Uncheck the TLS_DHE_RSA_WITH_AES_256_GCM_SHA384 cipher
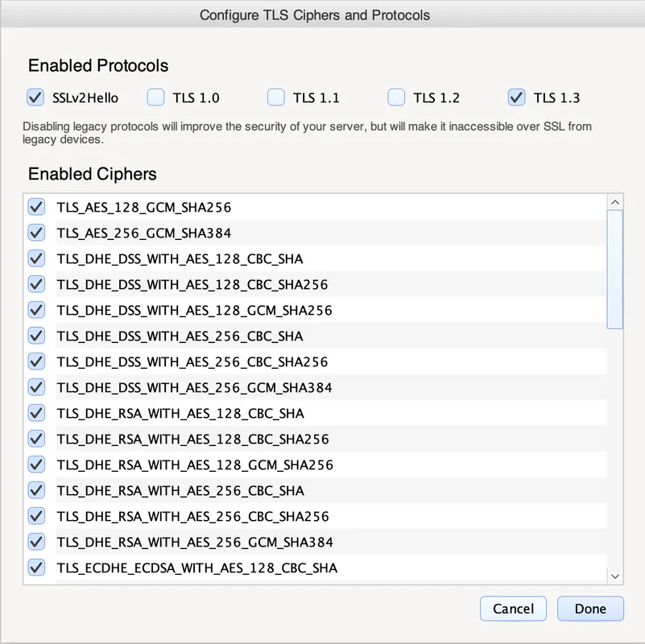 36,542
